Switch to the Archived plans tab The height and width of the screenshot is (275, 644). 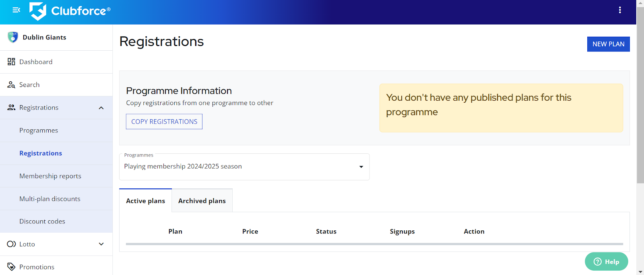202,201
